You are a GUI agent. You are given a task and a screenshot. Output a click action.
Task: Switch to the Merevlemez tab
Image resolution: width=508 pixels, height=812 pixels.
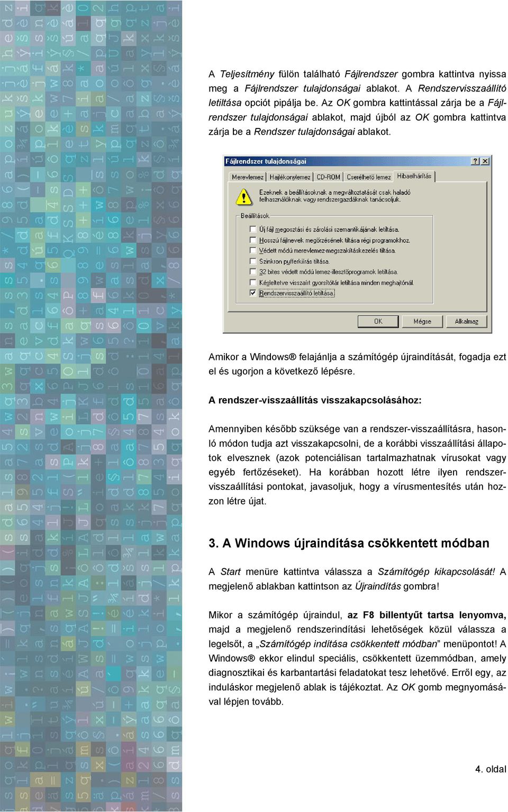247,177
